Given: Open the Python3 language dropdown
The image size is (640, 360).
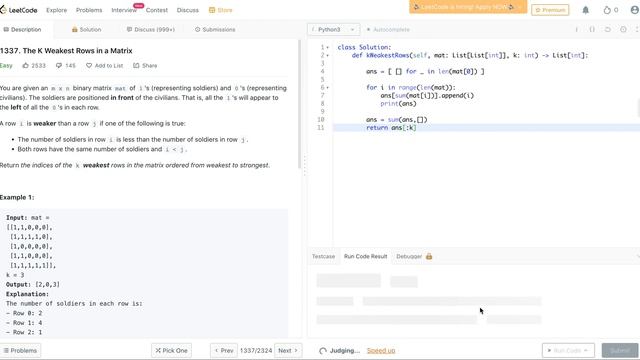Looking at the screenshot, I should (x=333, y=29).
